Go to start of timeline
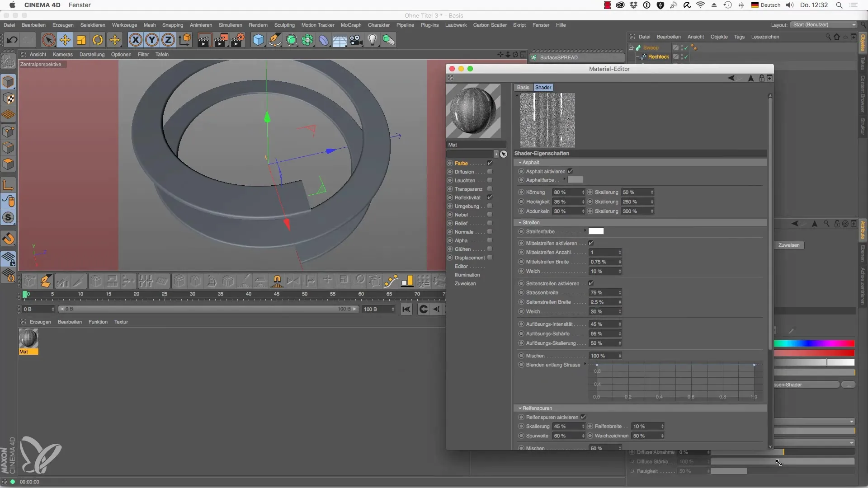 406,309
